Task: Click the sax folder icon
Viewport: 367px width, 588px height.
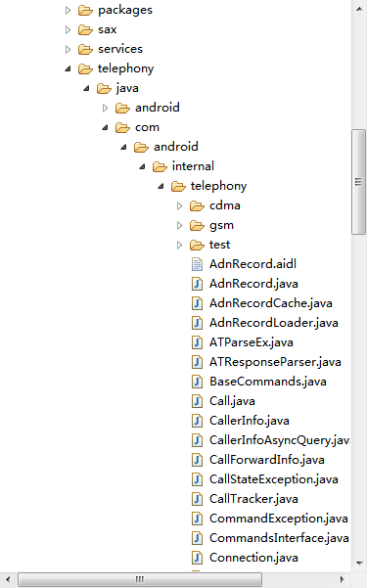Action: click(85, 30)
